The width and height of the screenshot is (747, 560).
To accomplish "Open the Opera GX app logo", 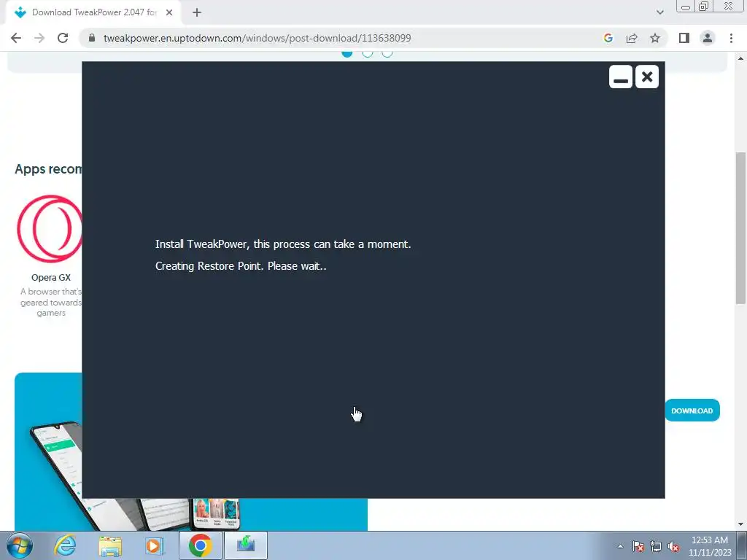I will [x=50, y=229].
